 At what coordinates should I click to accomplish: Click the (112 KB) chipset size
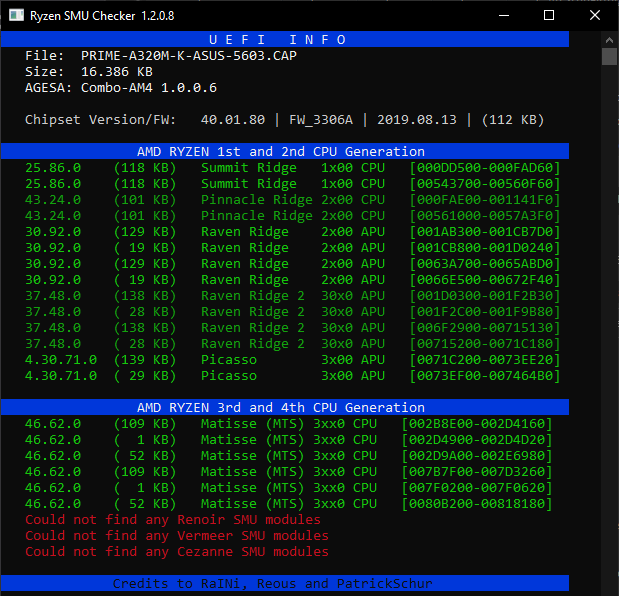(x=513, y=120)
